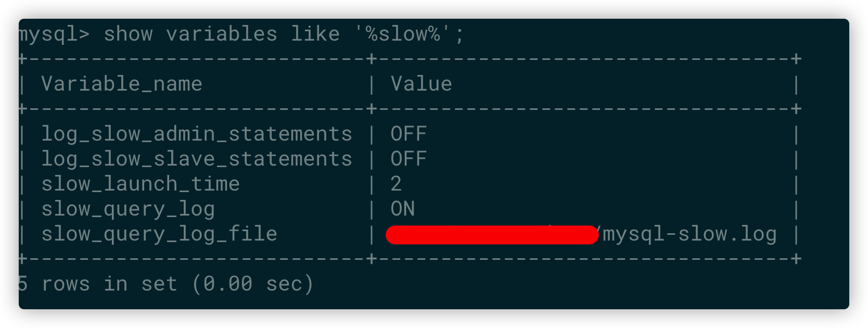Click the word 'show' in the command

(128, 34)
